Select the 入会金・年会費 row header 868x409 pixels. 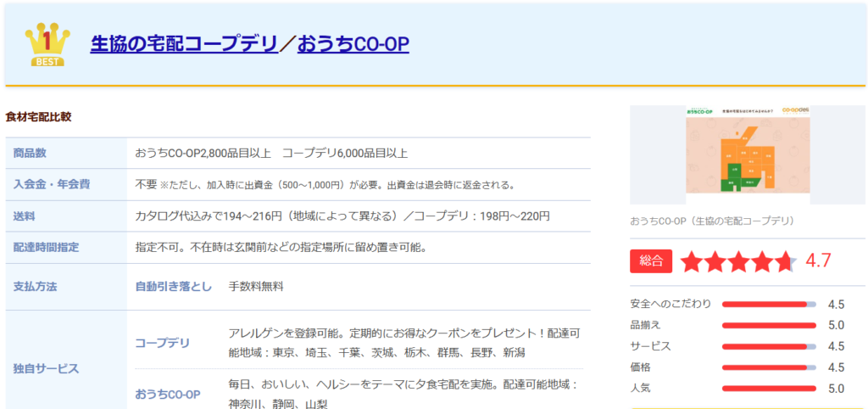(52, 184)
